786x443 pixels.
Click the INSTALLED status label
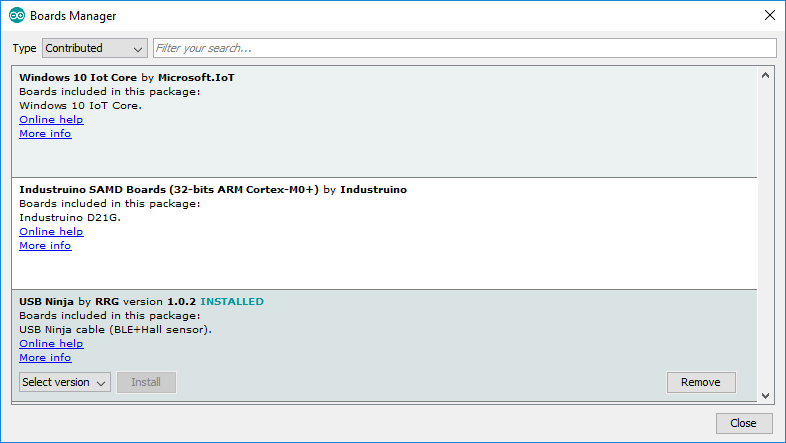pos(232,302)
